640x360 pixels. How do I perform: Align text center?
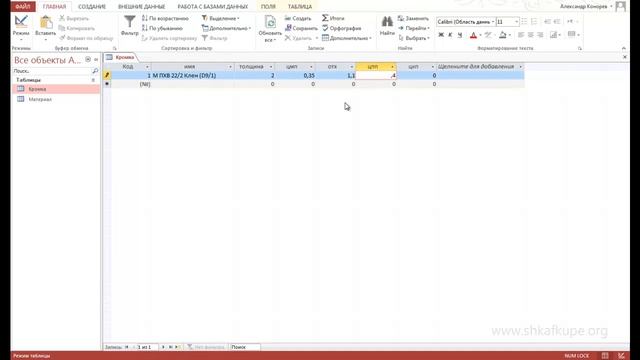(x=531, y=35)
